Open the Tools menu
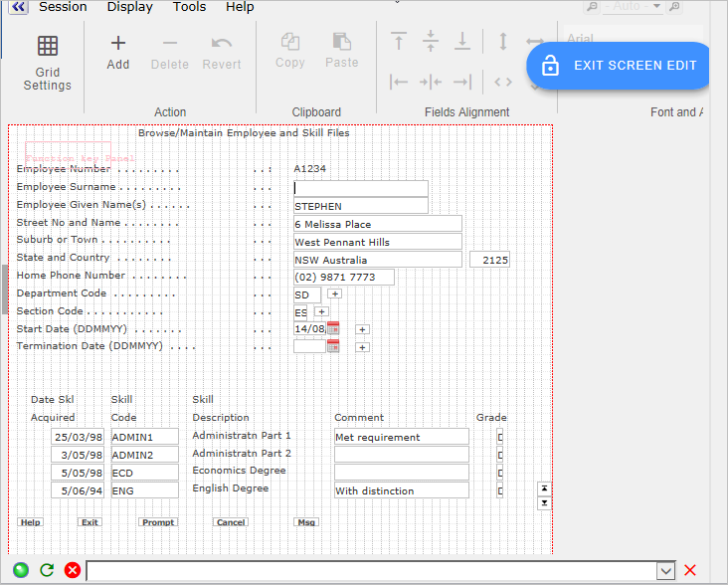The width and height of the screenshot is (728, 585). tap(189, 7)
